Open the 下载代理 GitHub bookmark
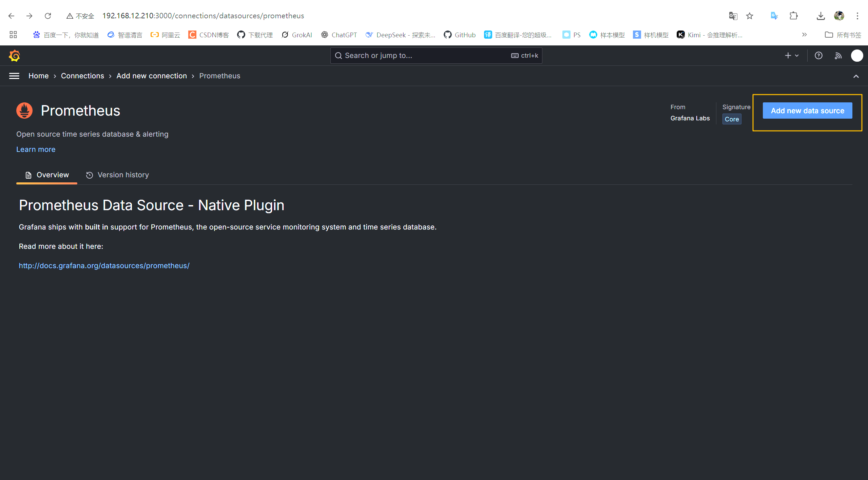868x480 pixels. click(255, 35)
